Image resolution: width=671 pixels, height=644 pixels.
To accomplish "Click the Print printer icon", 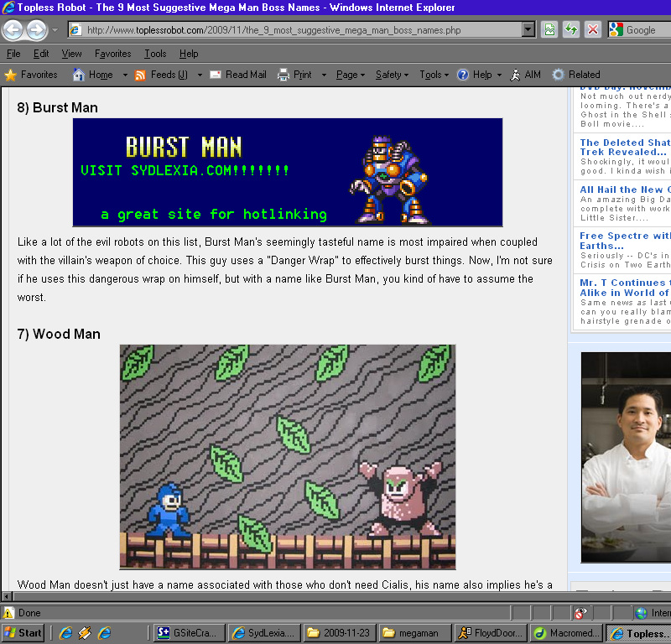I will 283,75.
